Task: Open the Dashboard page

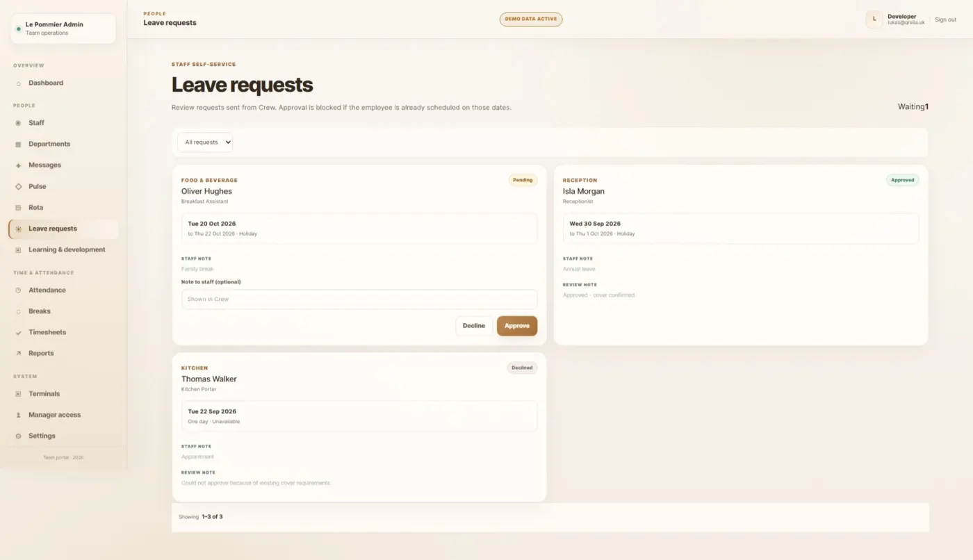Action: tap(63, 83)
